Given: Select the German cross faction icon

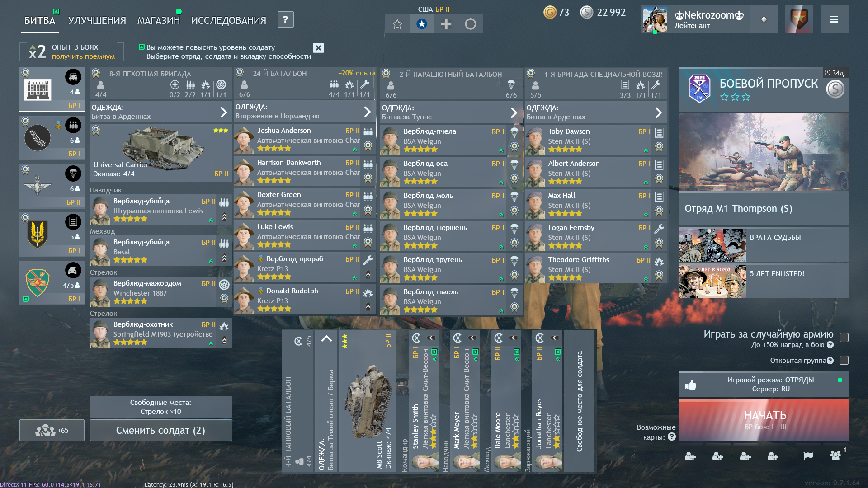Looking at the screenshot, I should point(446,24).
